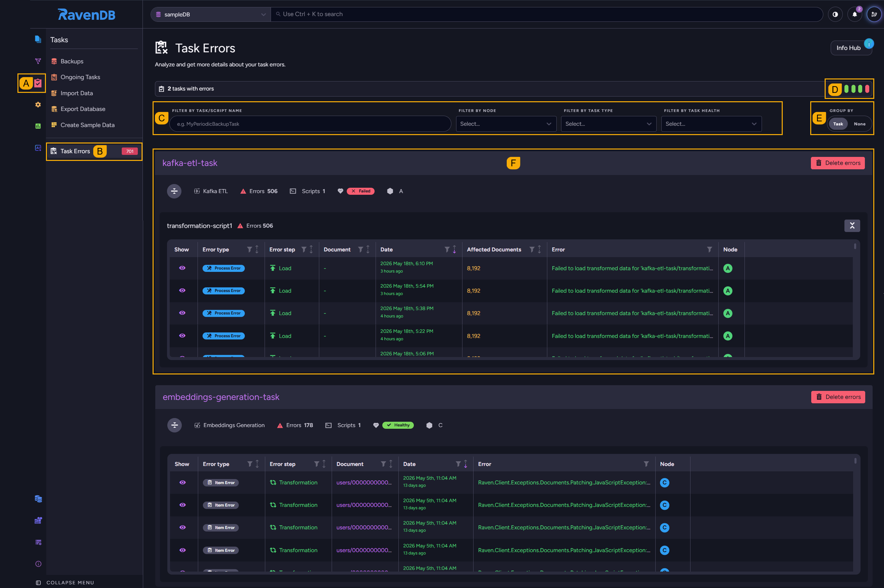Show error details for 5:54 PM row
This screenshot has height=588, width=884.
[x=182, y=290]
